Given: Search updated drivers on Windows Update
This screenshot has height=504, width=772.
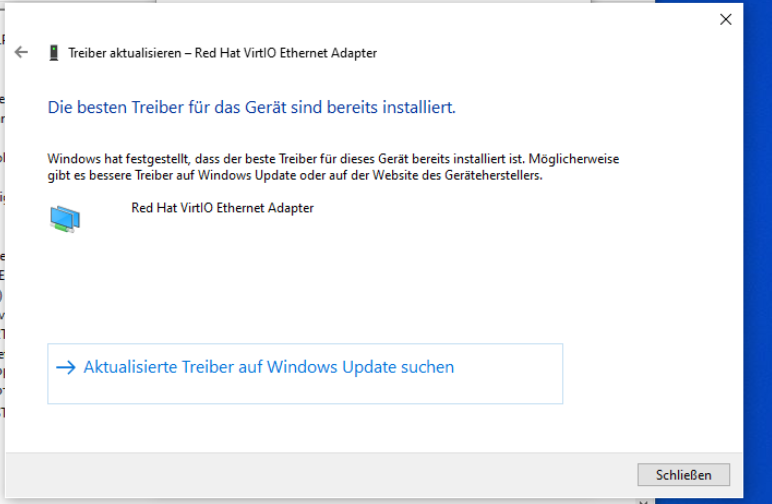Looking at the screenshot, I should [305, 374].
